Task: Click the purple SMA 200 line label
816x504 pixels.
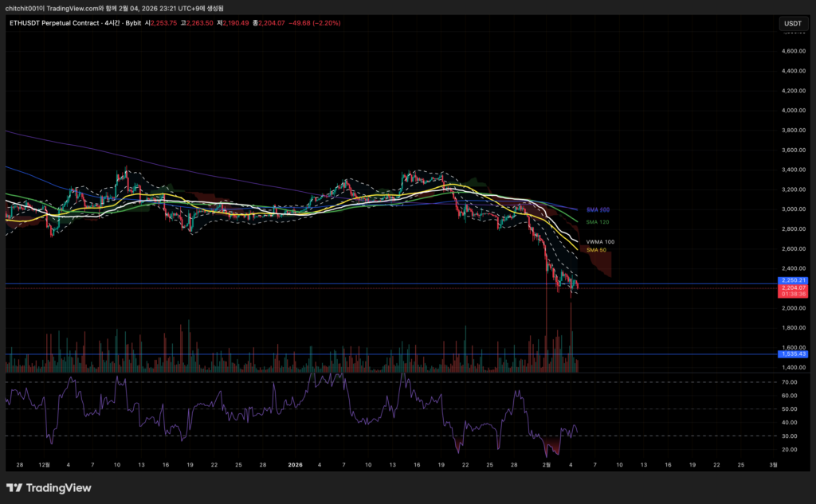Action: pos(598,209)
